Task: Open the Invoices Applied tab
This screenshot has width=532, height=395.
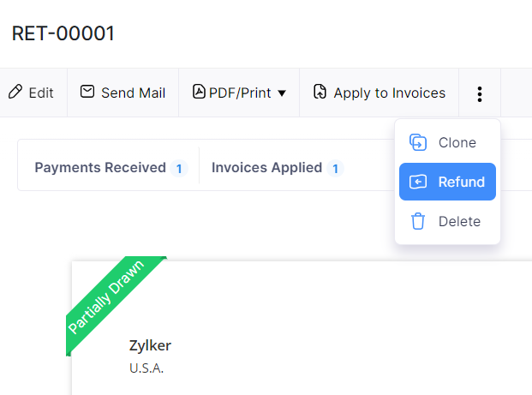Action: coord(266,168)
